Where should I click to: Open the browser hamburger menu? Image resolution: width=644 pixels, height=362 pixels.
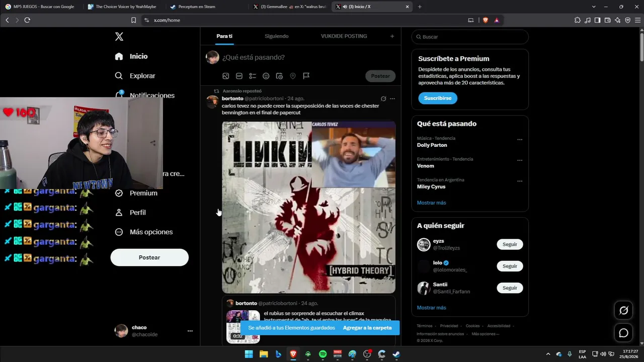(x=637, y=20)
